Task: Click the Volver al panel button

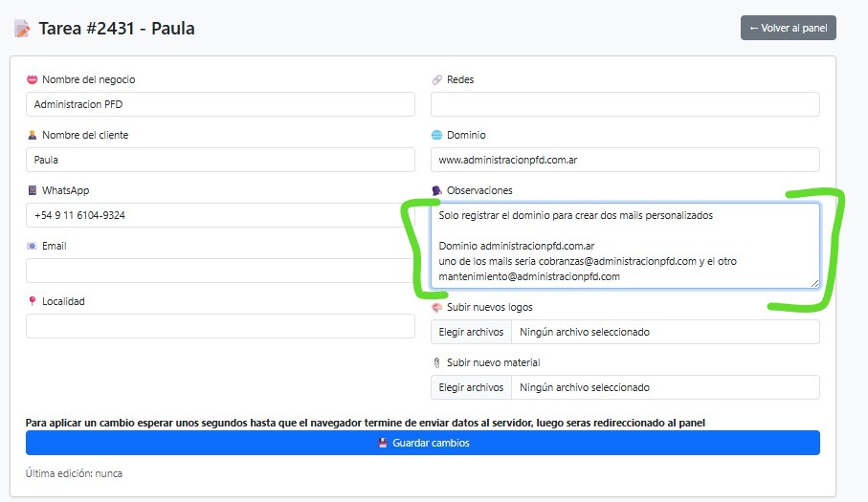Action: tap(789, 28)
